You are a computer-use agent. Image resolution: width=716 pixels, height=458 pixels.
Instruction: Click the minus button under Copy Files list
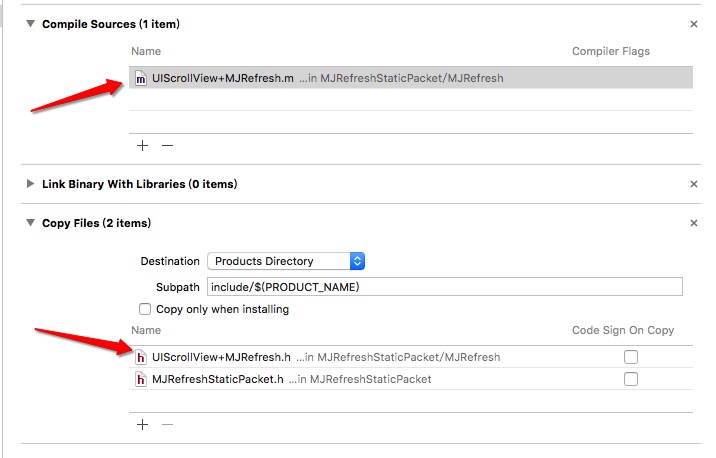pos(167,424)
